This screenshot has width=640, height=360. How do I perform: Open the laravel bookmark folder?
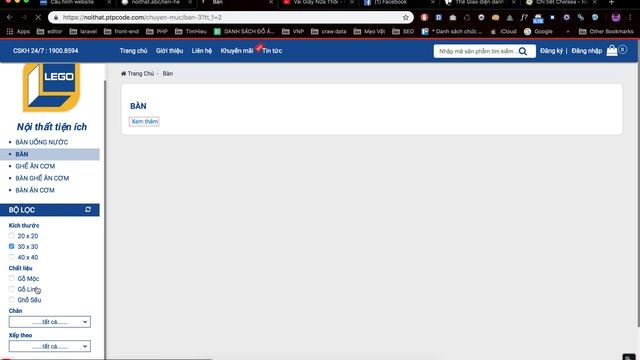tap(84, 31)
